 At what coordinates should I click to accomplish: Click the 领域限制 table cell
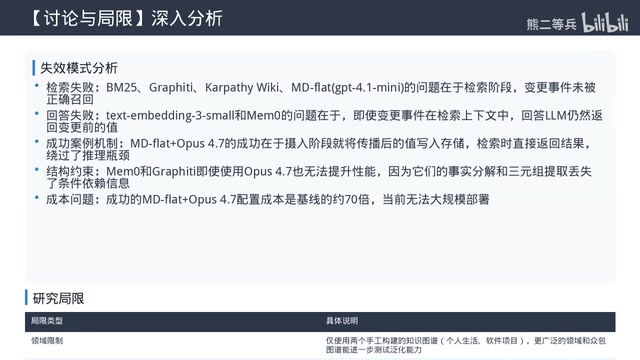point(47,340)
